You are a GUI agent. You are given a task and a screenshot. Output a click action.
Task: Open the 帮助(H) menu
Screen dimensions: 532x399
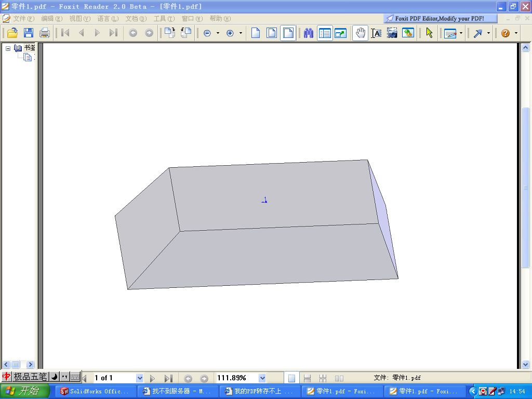(220, 19)
